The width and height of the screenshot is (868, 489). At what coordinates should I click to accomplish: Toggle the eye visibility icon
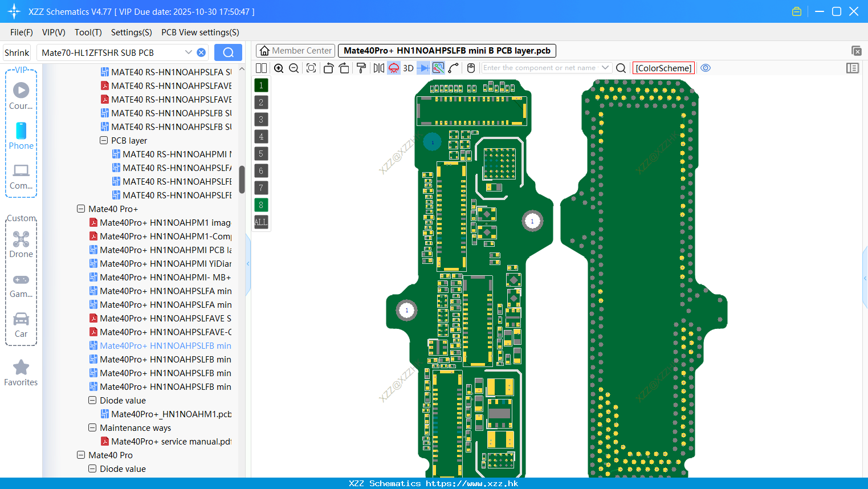pos(706,68)
